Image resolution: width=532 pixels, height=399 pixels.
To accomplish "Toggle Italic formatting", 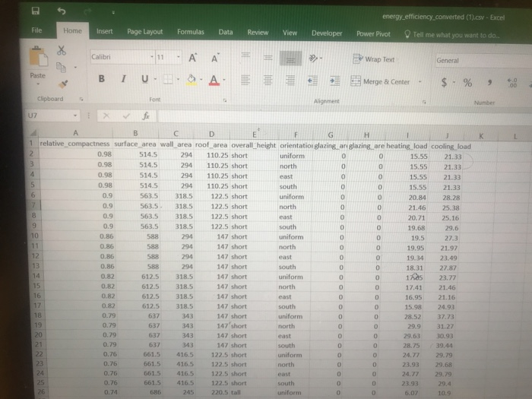I will tap(123, 79).
